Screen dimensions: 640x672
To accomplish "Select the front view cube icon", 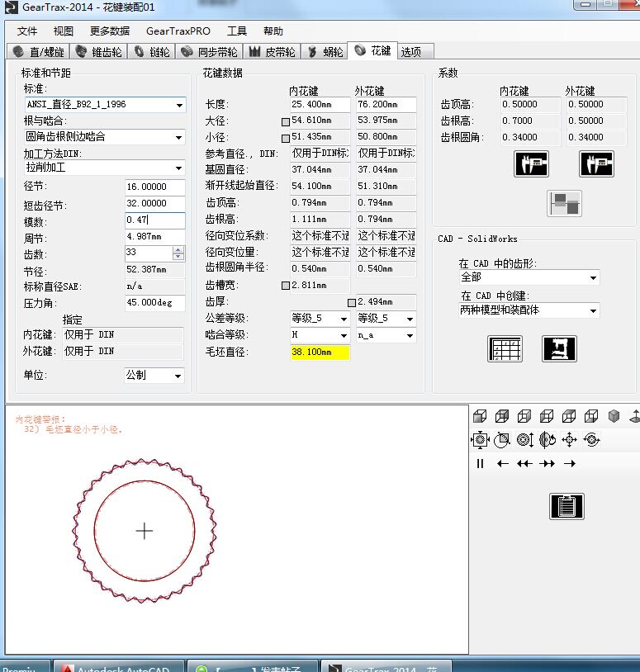I will click(480, 416).
